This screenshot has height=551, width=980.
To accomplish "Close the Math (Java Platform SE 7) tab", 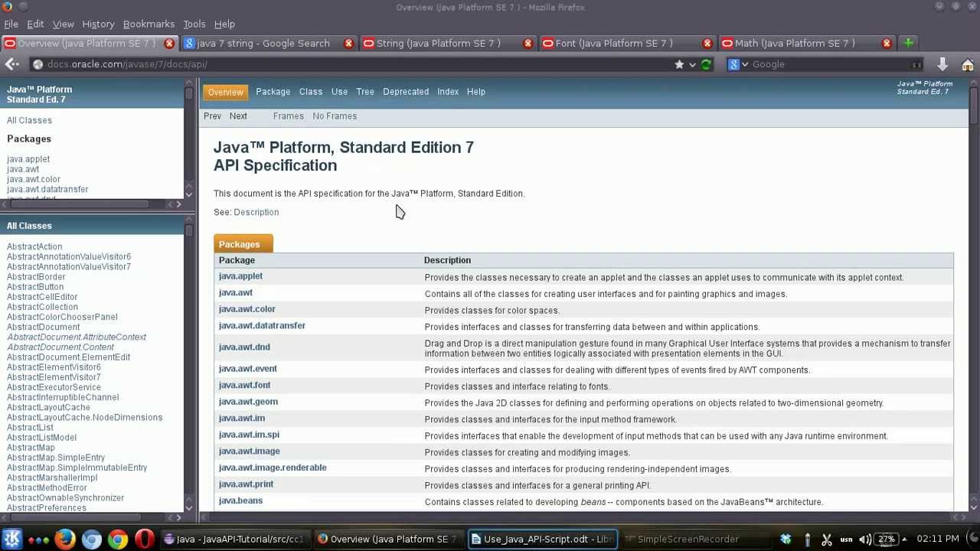I will pyautogui.click(x=887, y=43).
